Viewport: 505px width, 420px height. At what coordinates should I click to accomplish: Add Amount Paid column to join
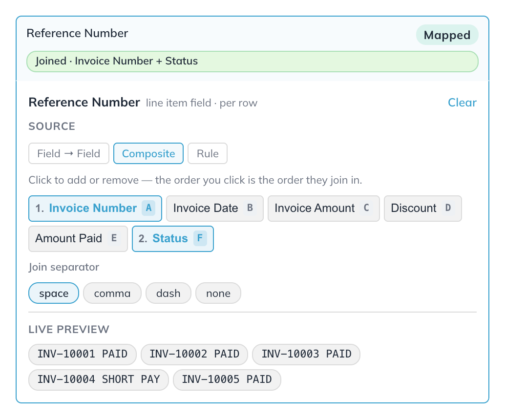(78, 239)
